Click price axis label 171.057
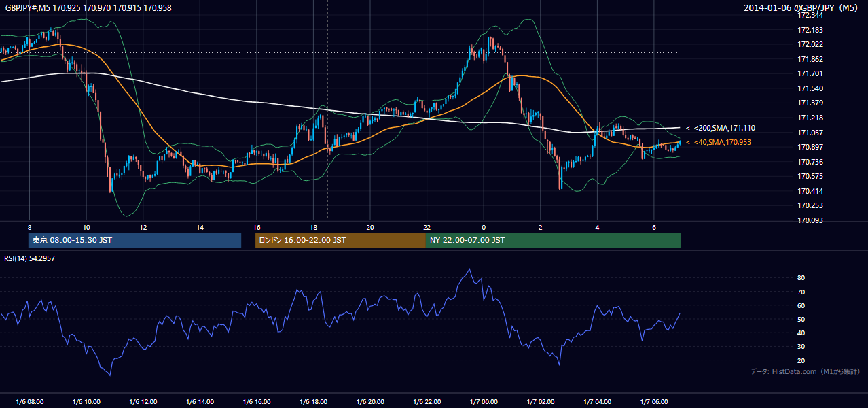 pyautogui.click(x=810, y=133)
